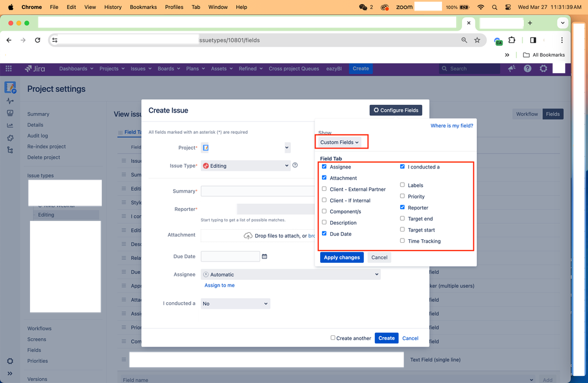
Task: Open Chrome three-dot menu
Action: [562, 40]
